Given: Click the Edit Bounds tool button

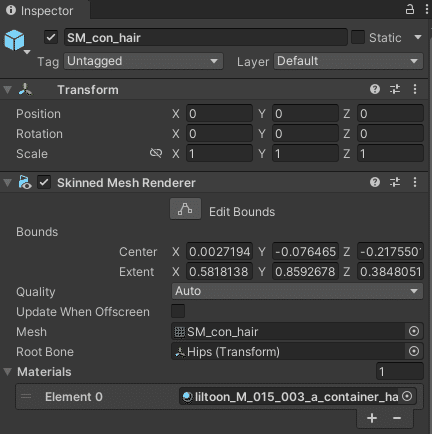Looking at the screenshot, I should 185,209.
